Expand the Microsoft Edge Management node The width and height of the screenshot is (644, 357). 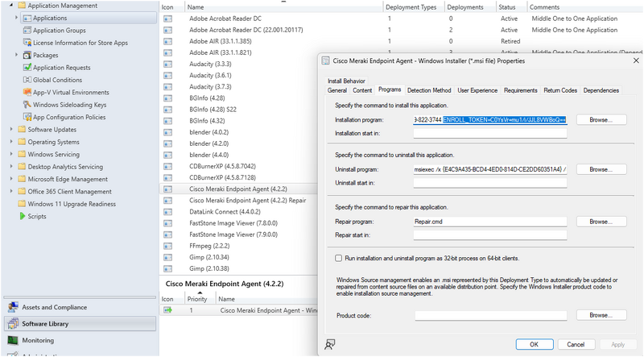11,179
